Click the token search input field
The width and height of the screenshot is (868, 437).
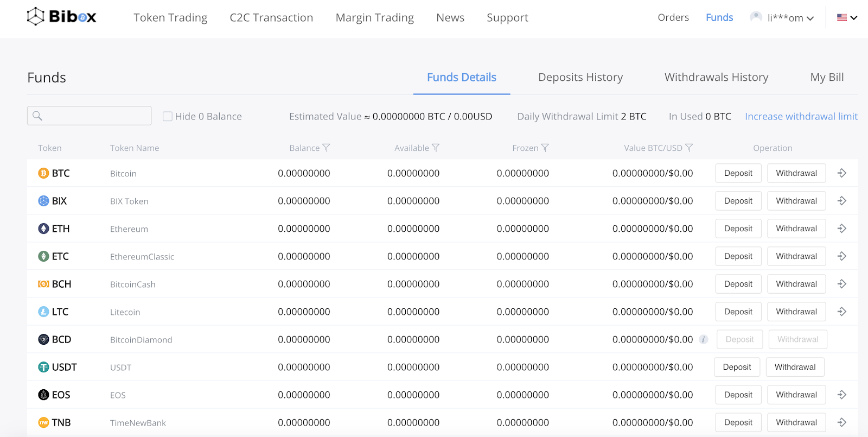[x=89, y=116]
